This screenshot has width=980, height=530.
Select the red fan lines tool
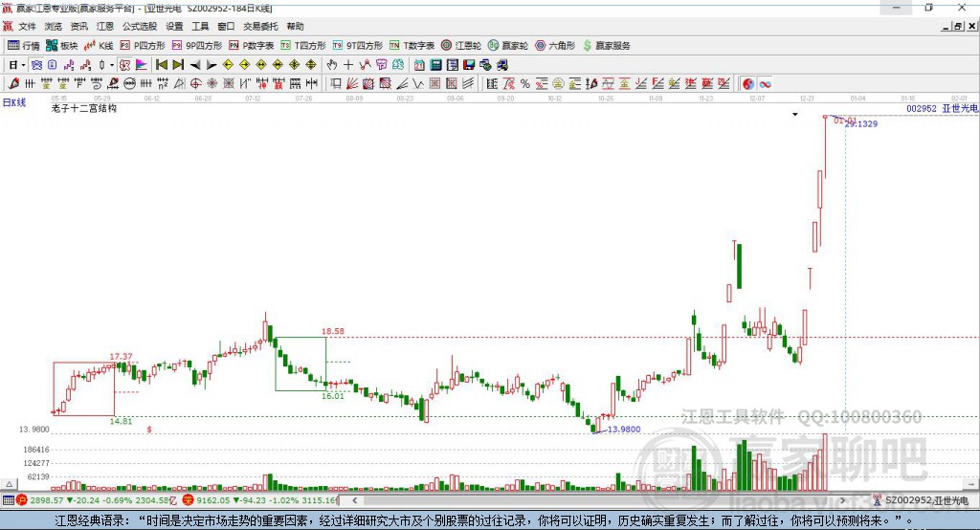click(x=352, y=84)
